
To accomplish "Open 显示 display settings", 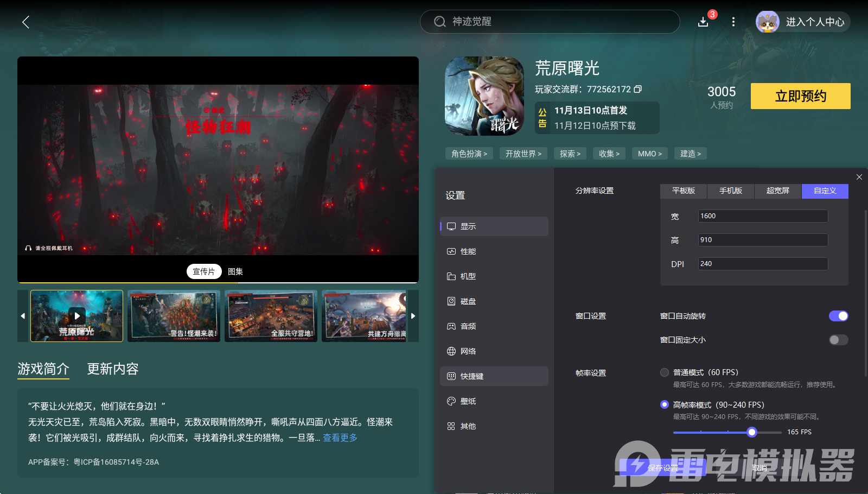I will coord(494,226).
